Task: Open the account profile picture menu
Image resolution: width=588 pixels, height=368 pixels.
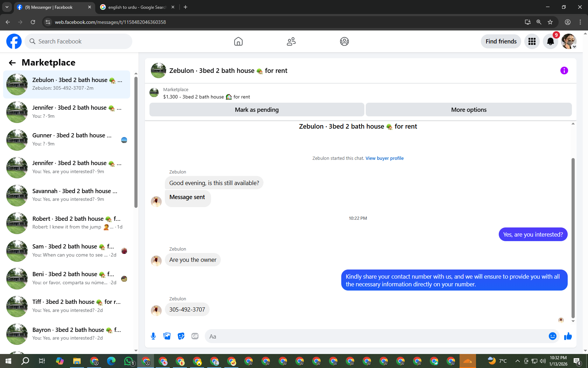Action: (569, 41)
